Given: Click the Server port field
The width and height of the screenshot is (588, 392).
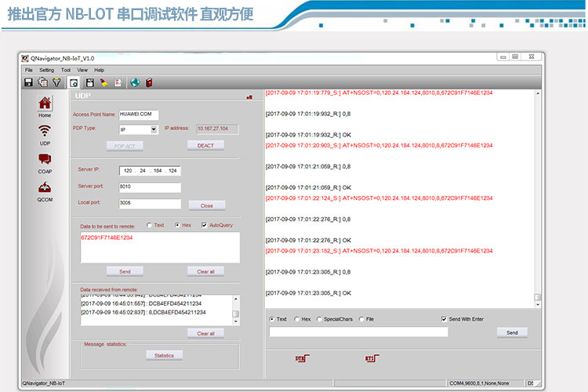Looking at the screenshot, I should click(x=150, y=187).
